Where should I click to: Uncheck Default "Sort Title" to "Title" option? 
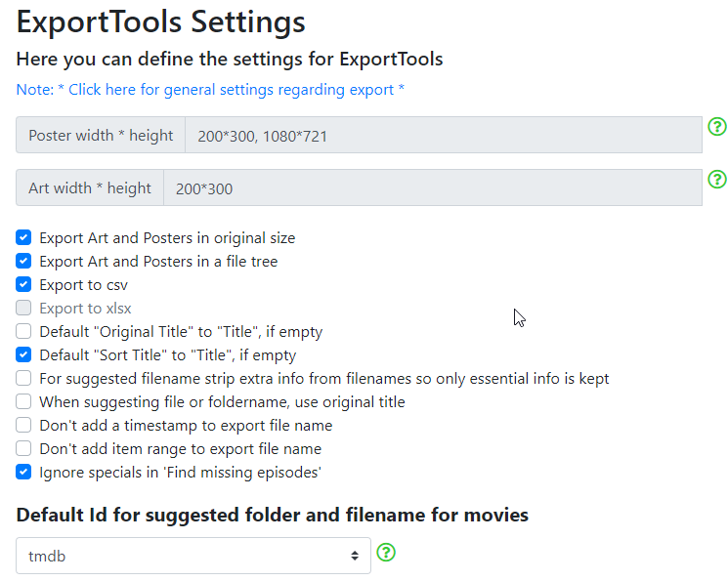[23, 354]
